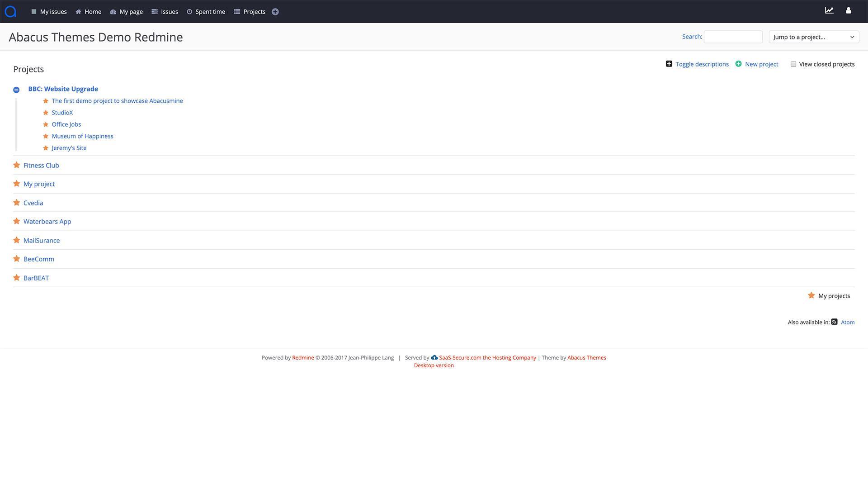Image resolution: width=868 pixels, height=489 pixels.
Task: Click the Toggle descriptions link
Action: point(702,64)
